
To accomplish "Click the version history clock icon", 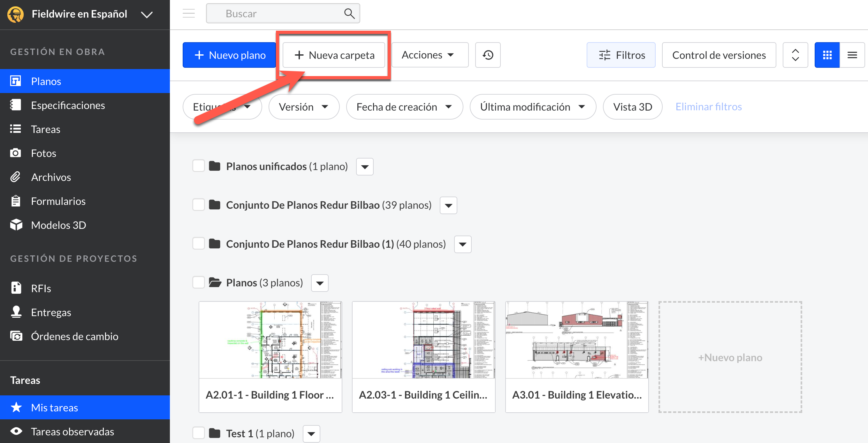I will coord(488,55).
